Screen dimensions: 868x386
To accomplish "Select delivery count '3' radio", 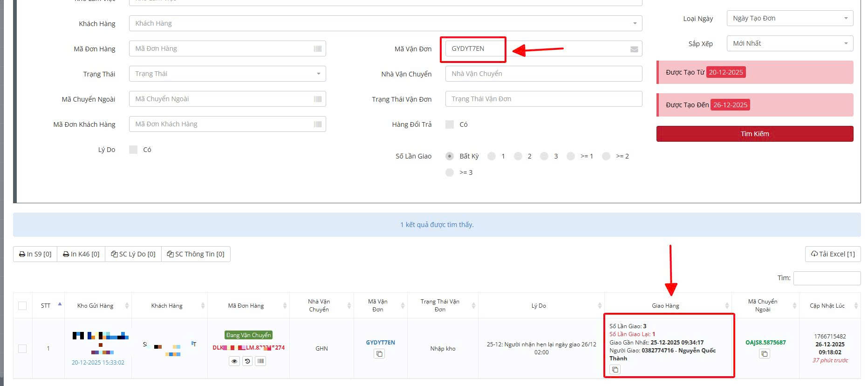I will click(544, 156).
